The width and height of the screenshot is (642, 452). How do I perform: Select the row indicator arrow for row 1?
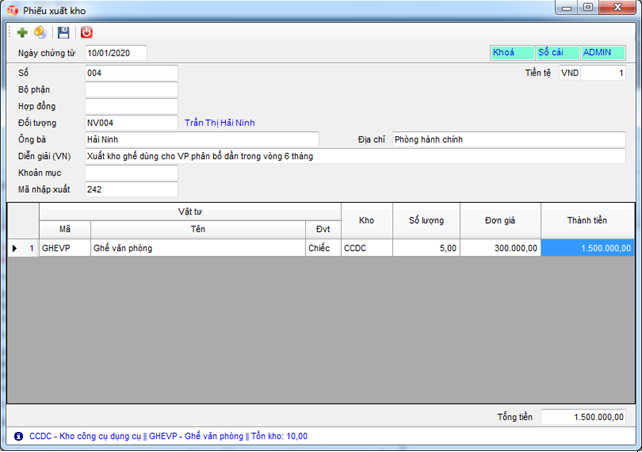pos(14,247)
